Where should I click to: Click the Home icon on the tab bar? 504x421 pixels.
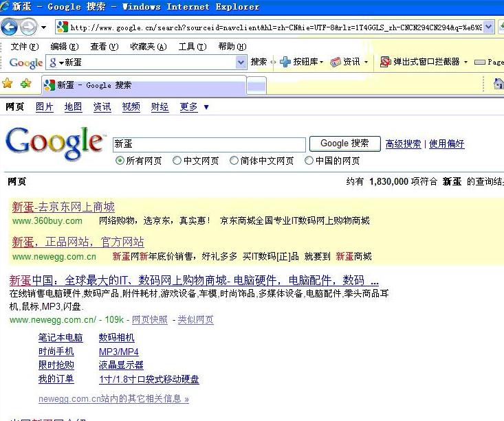point(498,84)
